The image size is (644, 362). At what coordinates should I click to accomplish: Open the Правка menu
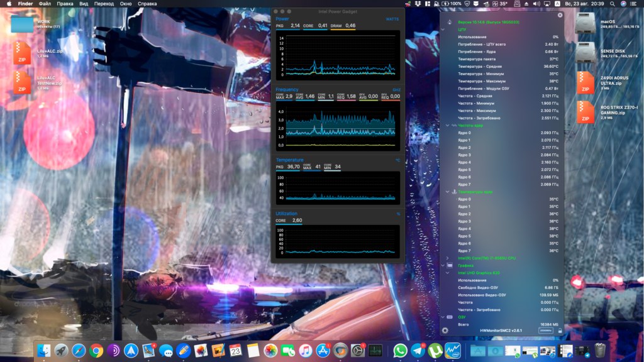point(65,4)
